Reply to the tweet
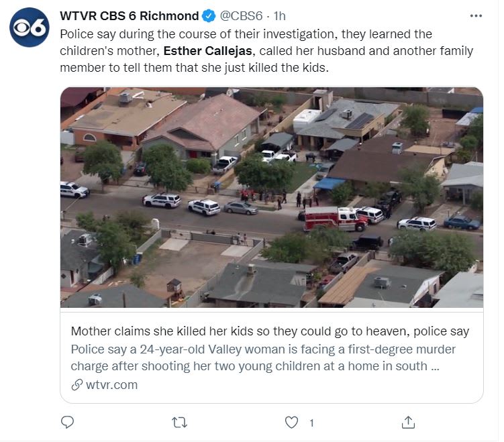Image resolution: width=504 pixels, height=442 pixels. (x=67, y=423)
